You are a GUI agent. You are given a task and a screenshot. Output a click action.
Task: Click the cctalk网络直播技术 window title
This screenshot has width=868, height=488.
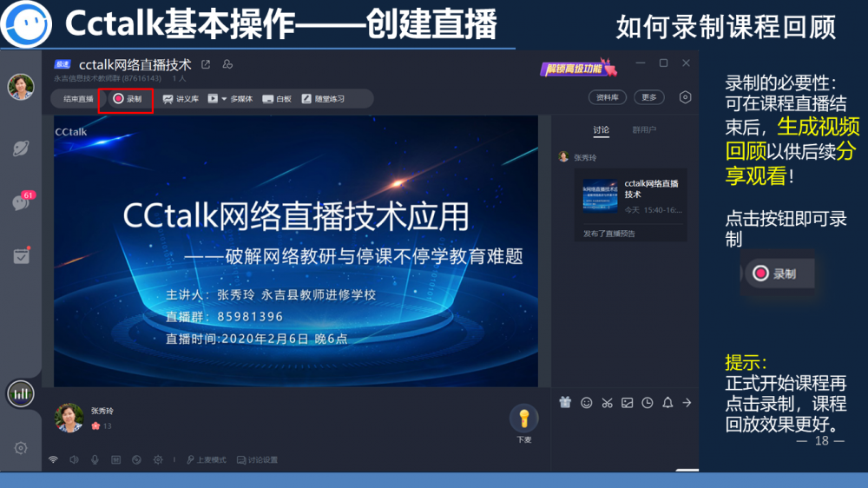[135, 65]
